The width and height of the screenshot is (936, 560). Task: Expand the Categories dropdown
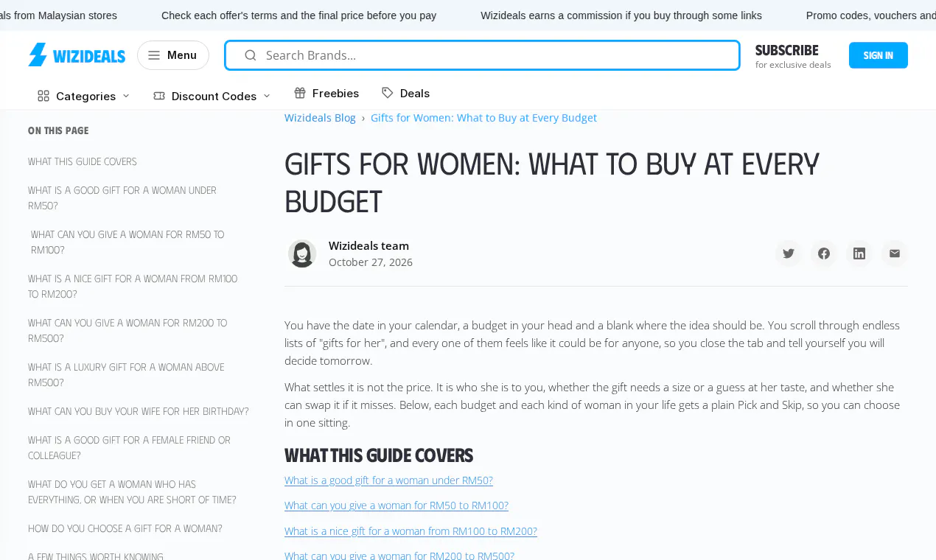pos(84,96)
